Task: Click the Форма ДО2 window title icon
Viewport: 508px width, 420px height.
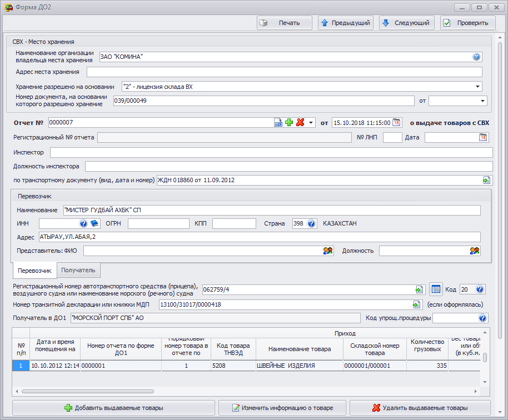Action: click(x=9, y=7)
